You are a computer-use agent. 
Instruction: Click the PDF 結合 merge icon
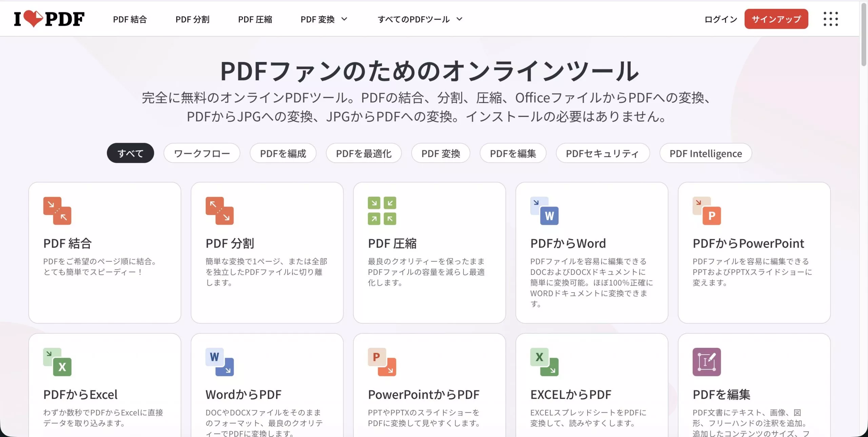(x=57, y=211)
